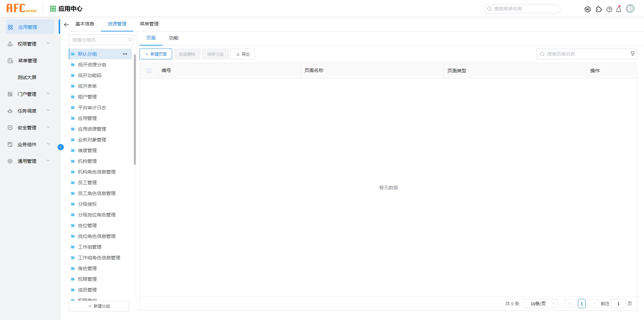Switch to the 功能 tab
Viewport: 644px width, 320px height.
tap(173, 38)
